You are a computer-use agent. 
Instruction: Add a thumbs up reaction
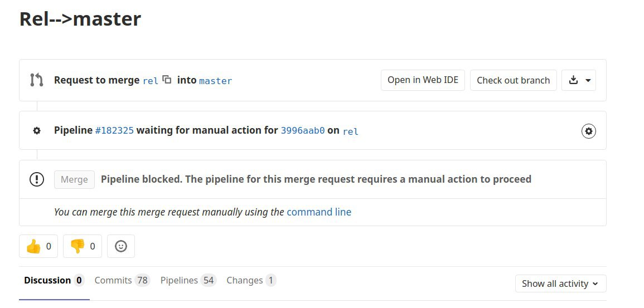coord(38,246)
